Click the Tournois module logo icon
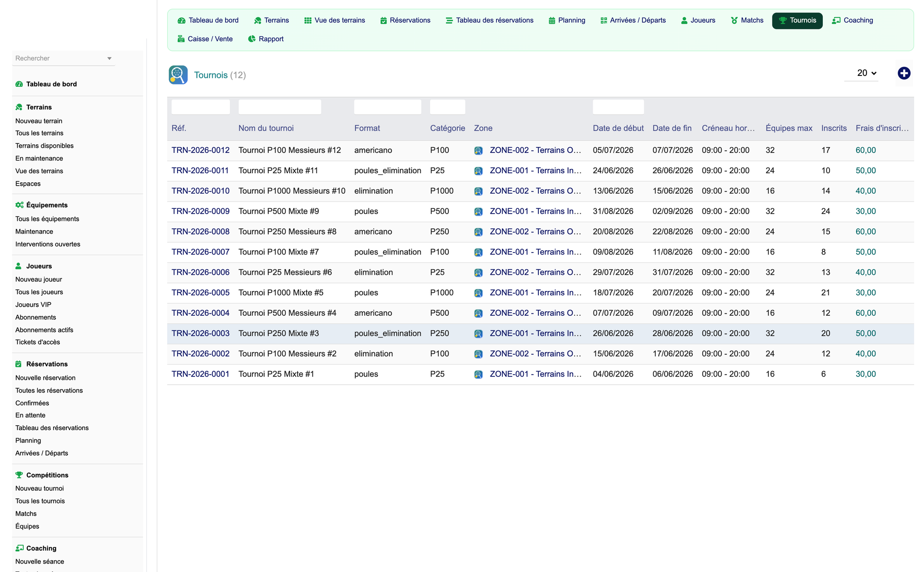Viewport: 924px width, 572px height. 178,75
